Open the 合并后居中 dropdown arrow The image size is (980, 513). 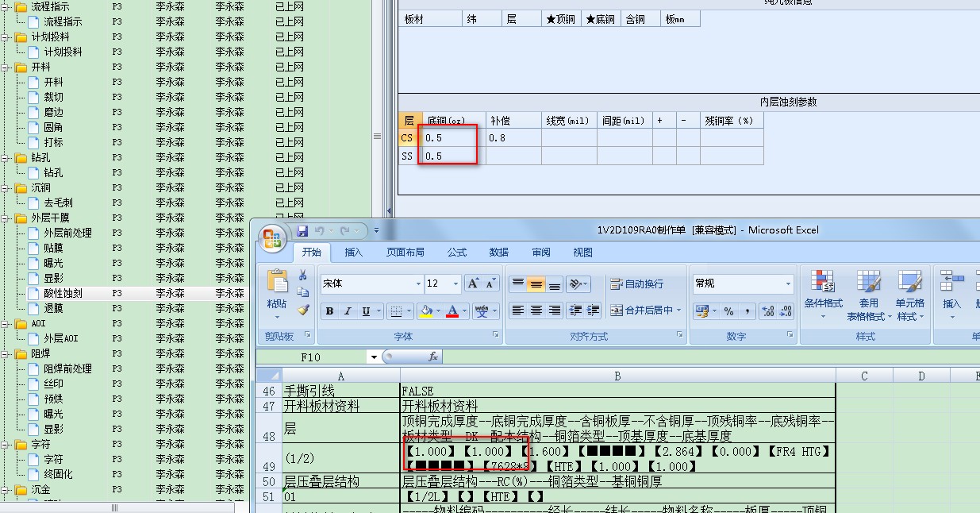(x=680, y=310)
